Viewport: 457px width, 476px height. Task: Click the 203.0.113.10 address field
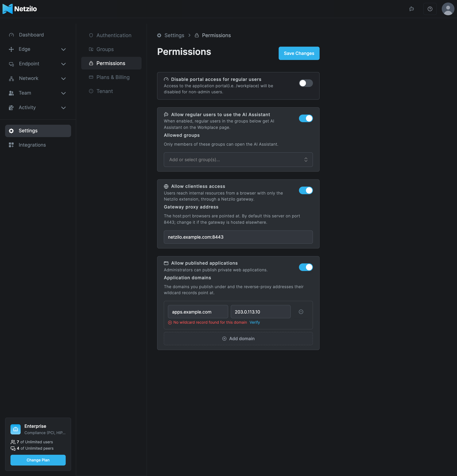pos(260,312)
